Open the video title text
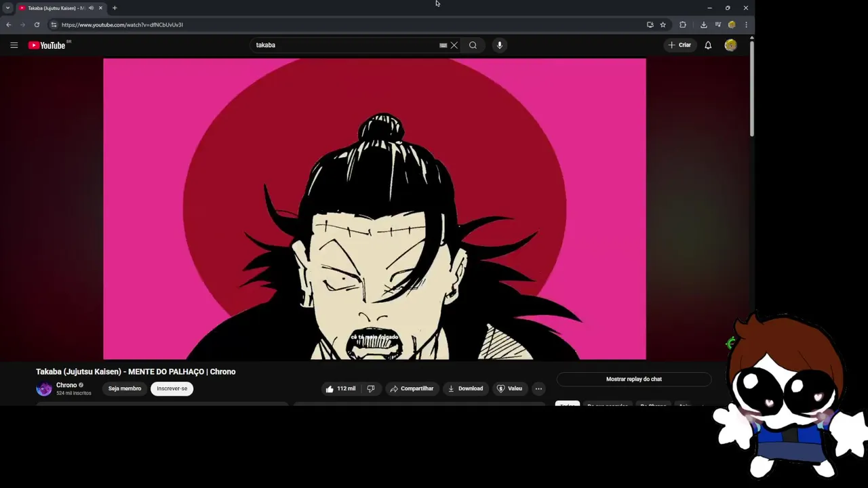 click(x=136, y=371)
